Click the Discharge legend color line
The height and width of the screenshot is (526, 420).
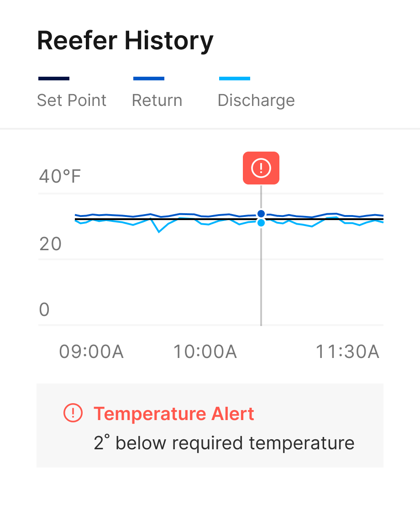coord(235,79)
